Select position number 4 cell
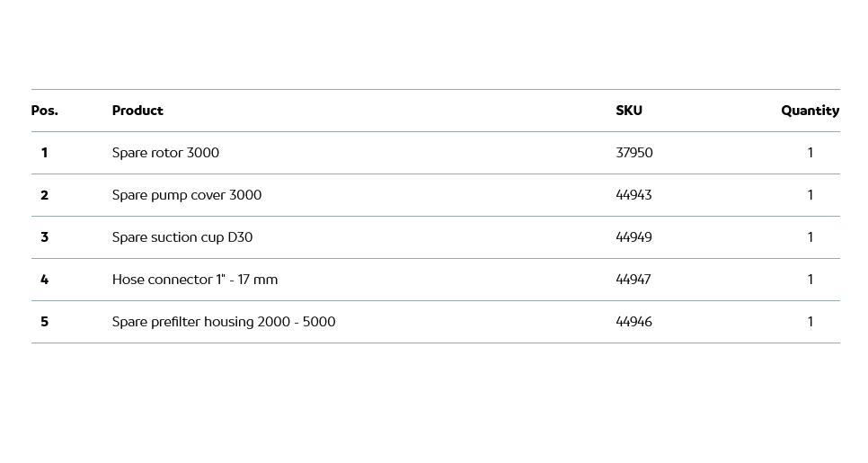This screenshot has width=868, height=463. click(x=44, y=280)
